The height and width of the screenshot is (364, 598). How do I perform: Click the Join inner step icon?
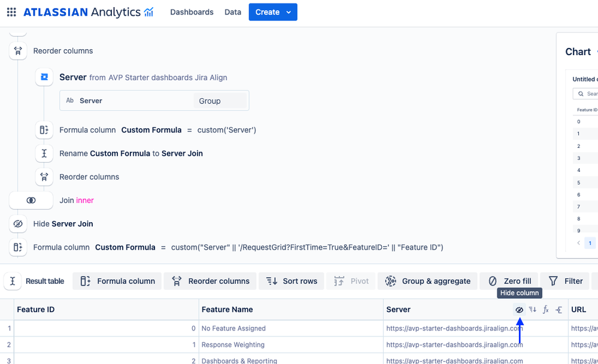(31, 201)
